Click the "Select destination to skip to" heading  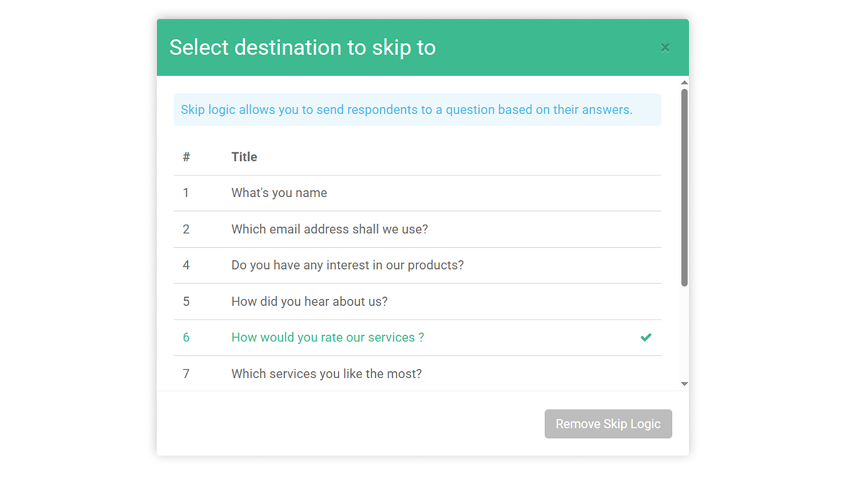click(302, 47)
